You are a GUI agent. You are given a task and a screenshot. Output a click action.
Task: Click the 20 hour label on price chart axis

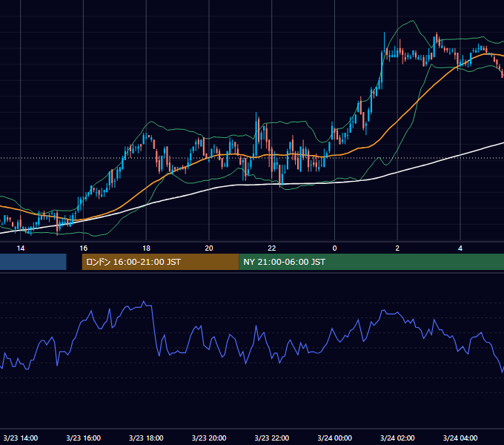(x=209, y=248)
